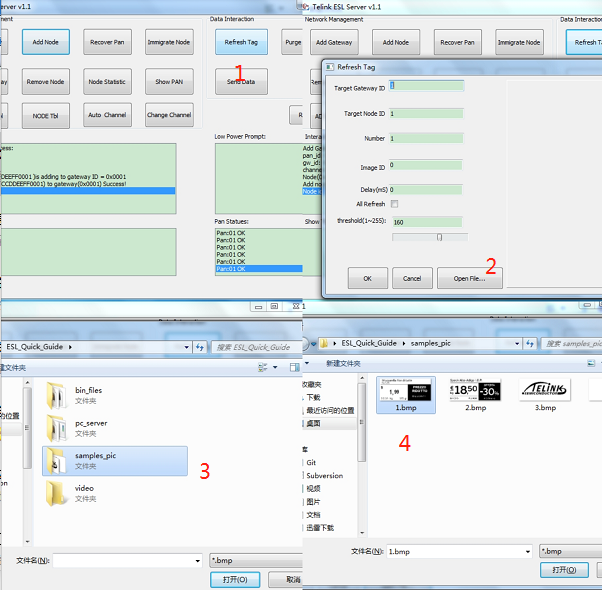This screenshot has height=590, width=602.
Task: Select 图片 library in navigation pane
Action: 313,502
